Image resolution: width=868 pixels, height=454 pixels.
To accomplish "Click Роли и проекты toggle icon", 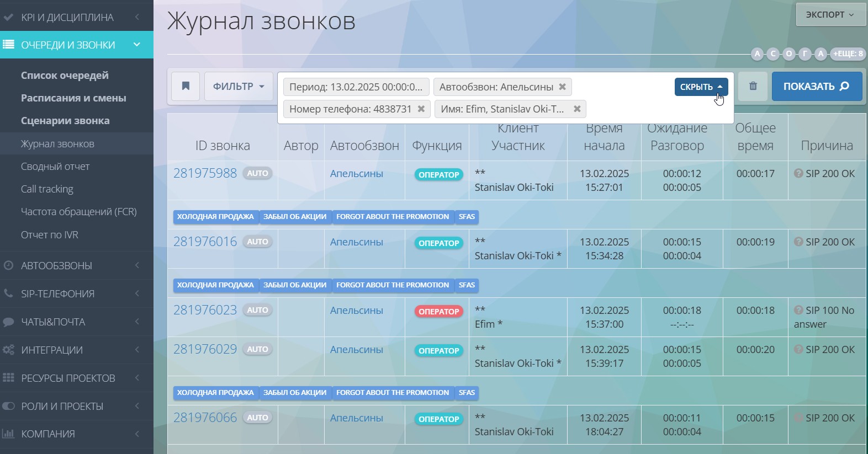I will (x=8, y=406).
